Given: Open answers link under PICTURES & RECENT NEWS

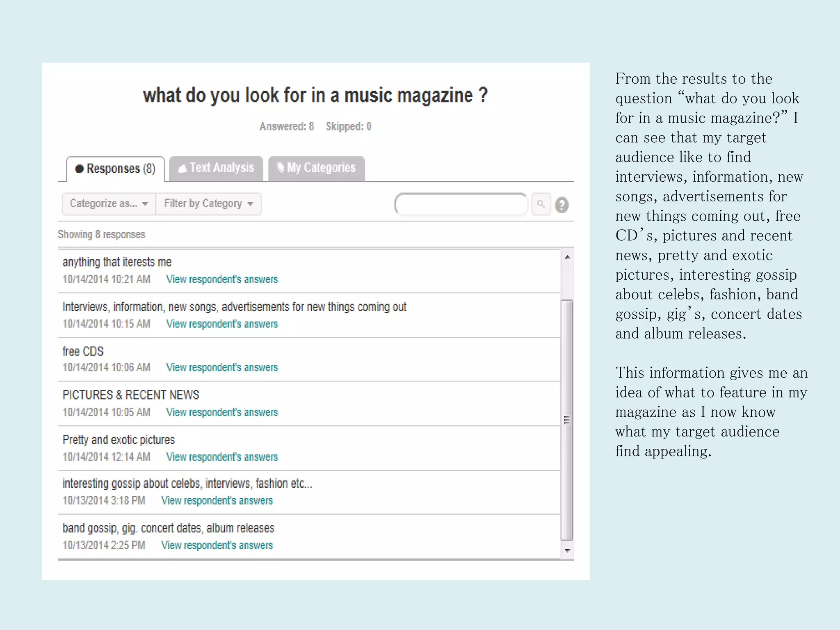Looking at the screenshot, I should click(x=222, y=412).
